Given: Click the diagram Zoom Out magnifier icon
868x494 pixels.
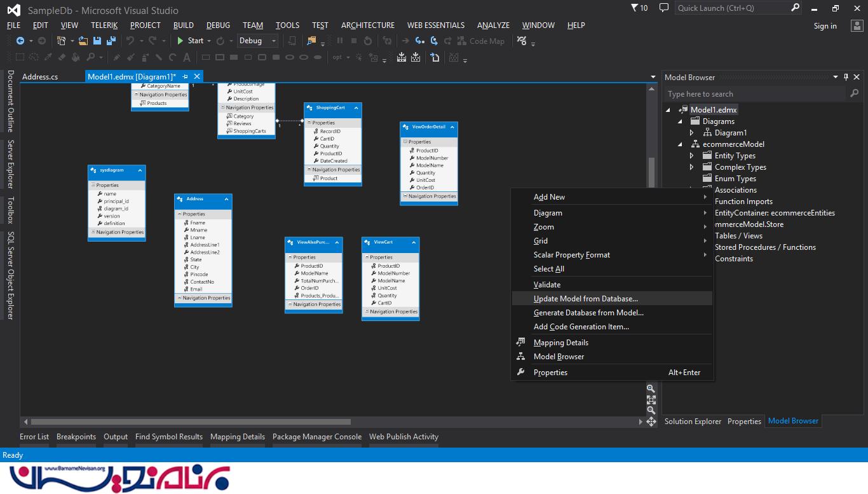Looking at the screenshot, I should 651,410.
